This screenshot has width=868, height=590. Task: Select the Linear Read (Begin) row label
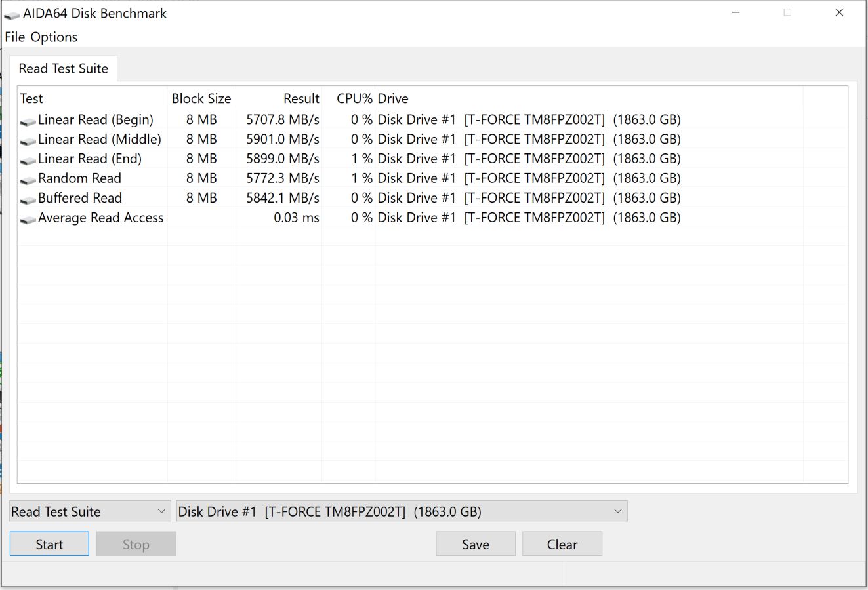96,119
